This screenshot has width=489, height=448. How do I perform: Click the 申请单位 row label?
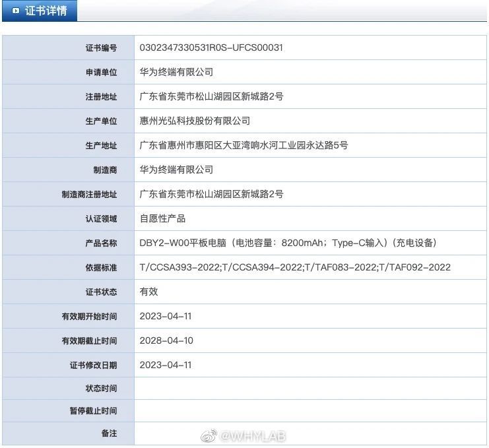[x=102, y=73]
